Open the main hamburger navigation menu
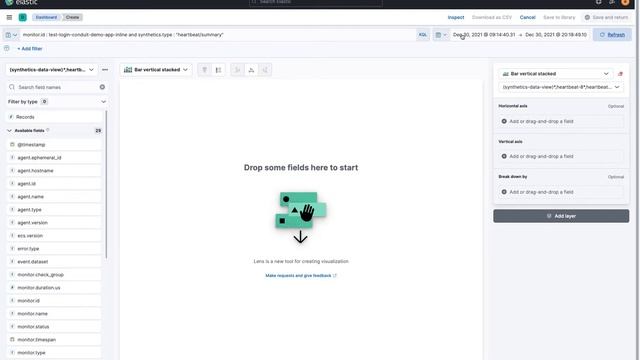The height and width of the screenshot is (360, 640). [x=9, y=18]
